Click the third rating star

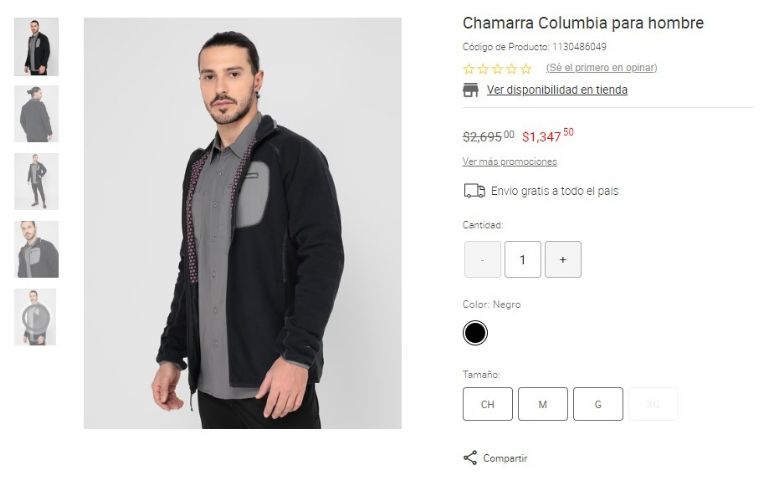[498, 69]
